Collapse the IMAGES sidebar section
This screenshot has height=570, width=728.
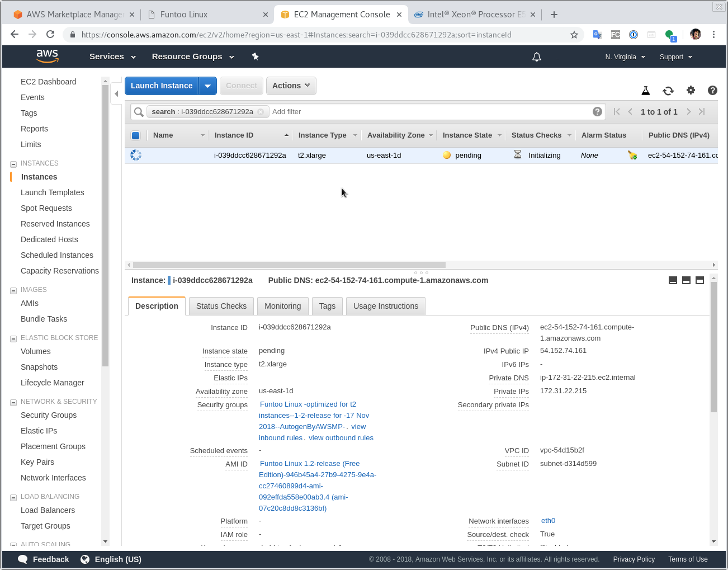coord(13,290)
